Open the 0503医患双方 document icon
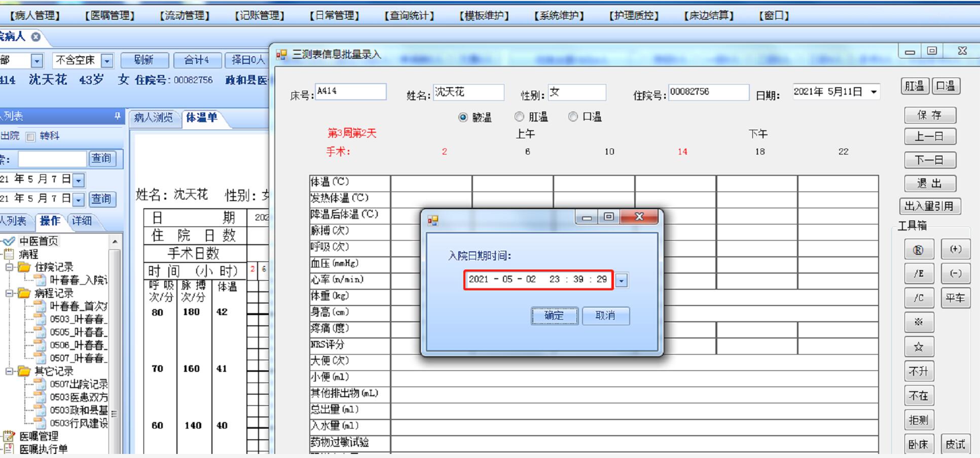This screenshot has height=458, width=980. (40, 397)
